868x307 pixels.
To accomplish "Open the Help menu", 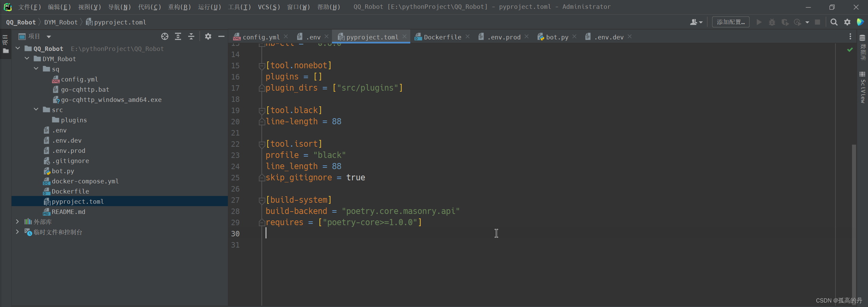I will tap(329, 7).
